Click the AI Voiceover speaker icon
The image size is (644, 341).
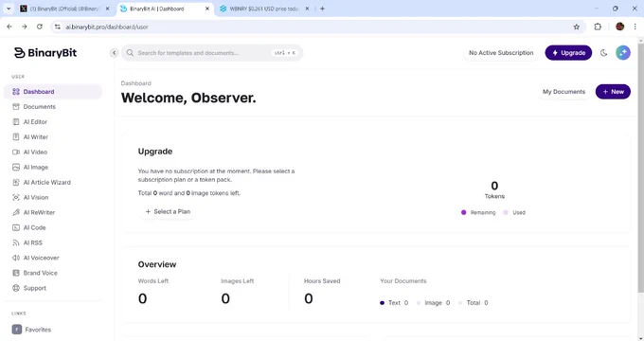coord(16,258)
